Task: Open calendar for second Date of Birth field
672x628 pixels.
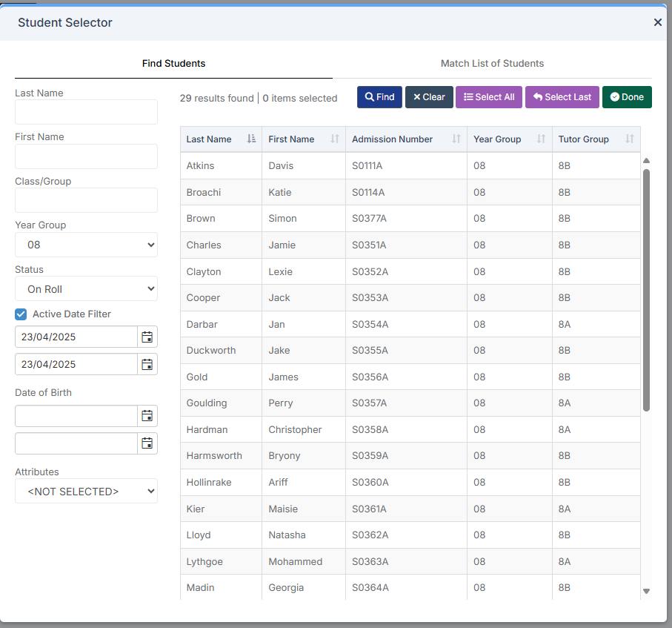Action: (147, 443)
